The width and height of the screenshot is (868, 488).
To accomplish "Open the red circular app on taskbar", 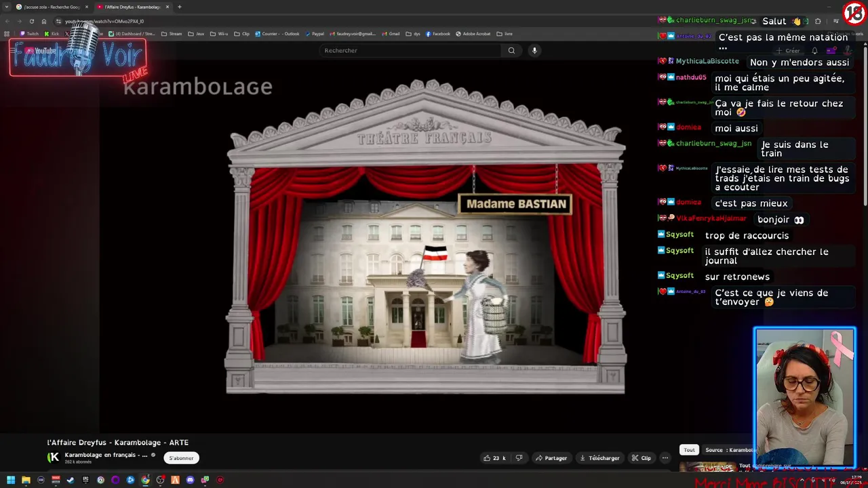I will coord(220,480).
